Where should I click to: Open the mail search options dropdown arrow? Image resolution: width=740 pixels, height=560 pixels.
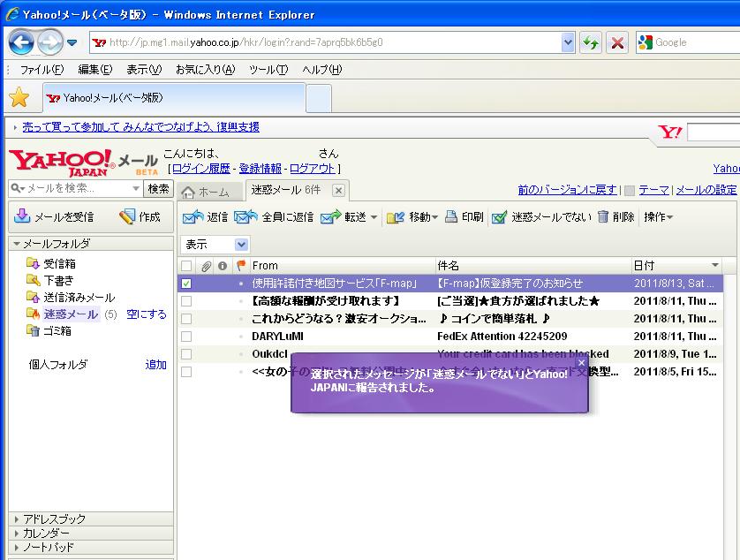coord(136,188)
